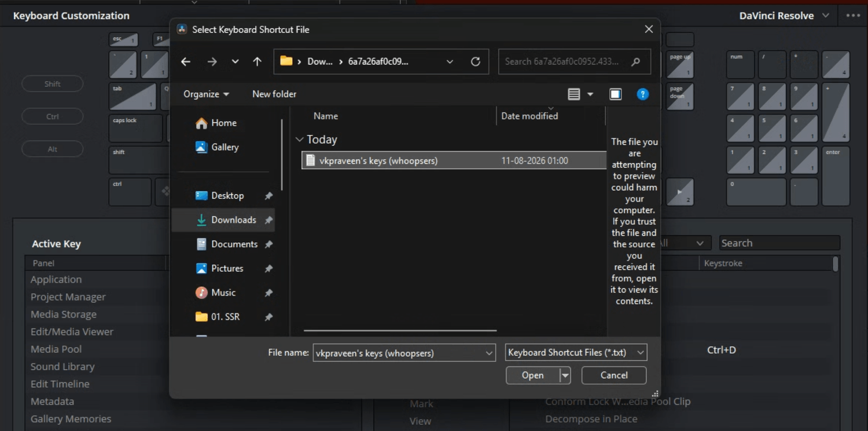The image size is (868, 431).
Task: Refresh the current folder listing
Action: (476, 61)
